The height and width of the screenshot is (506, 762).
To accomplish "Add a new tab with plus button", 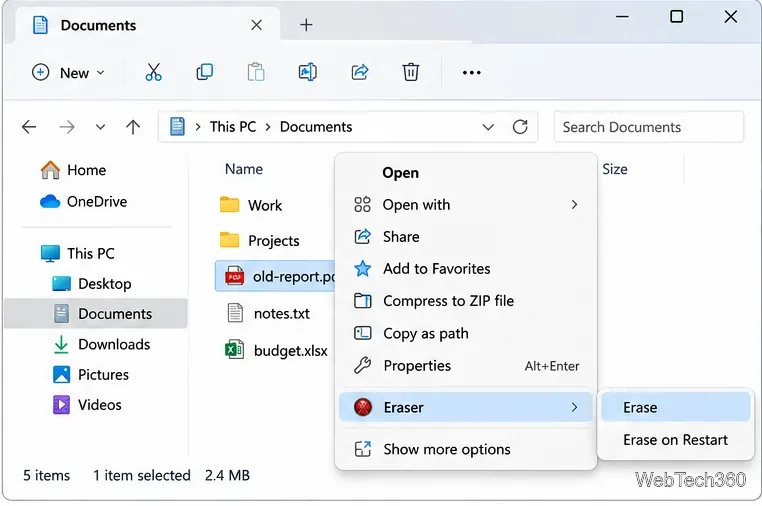I will point(306,25).
